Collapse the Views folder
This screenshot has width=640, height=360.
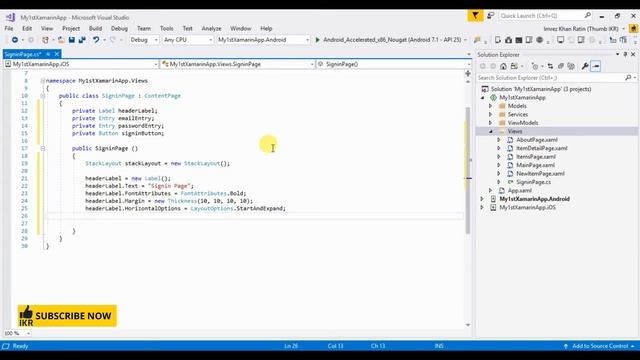click(491, 131)
